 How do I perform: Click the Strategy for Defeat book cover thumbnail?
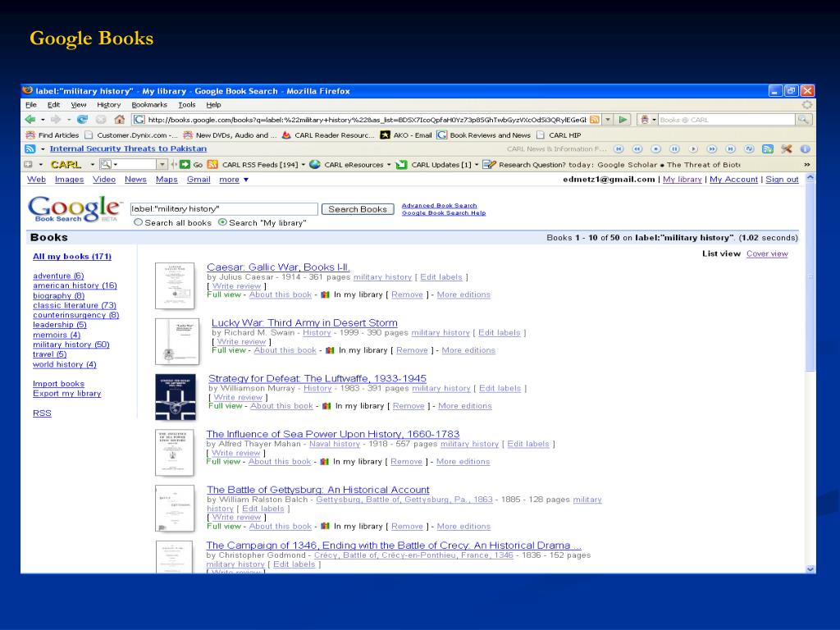pos(176,397)
